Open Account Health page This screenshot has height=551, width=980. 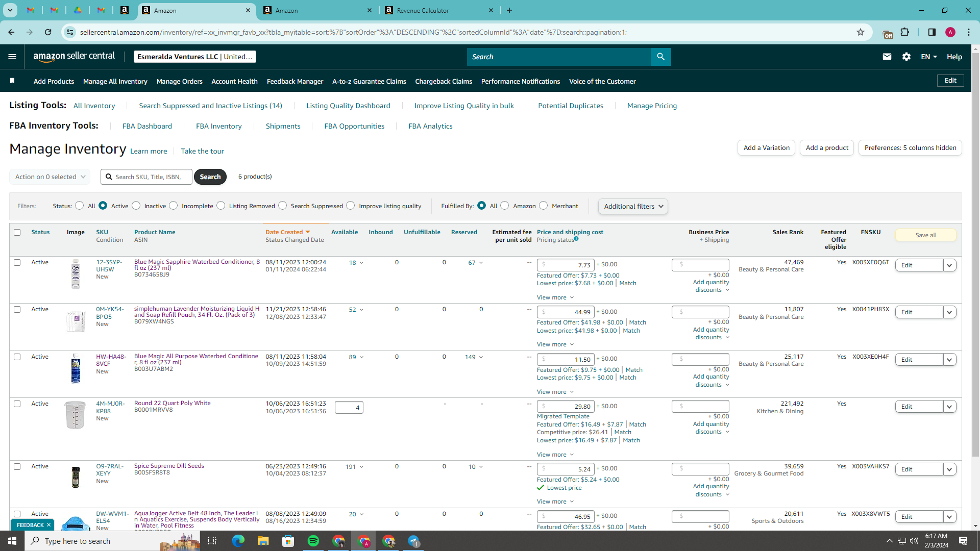point(234,81)
